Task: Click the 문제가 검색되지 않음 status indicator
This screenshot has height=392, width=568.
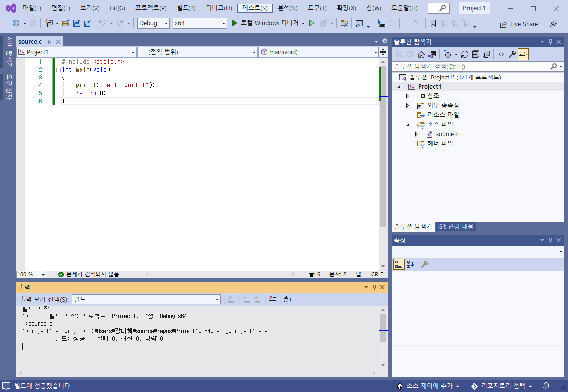Action: pyautogui.click(x=89, y=274)
